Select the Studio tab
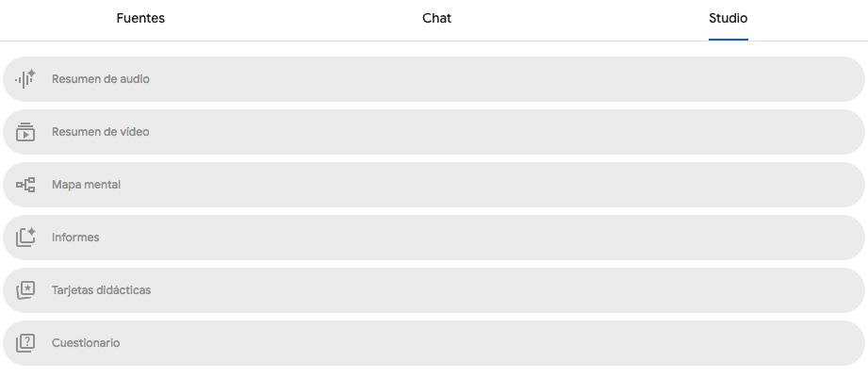Viewport: 868px width, 378px height. coord(728,19)
